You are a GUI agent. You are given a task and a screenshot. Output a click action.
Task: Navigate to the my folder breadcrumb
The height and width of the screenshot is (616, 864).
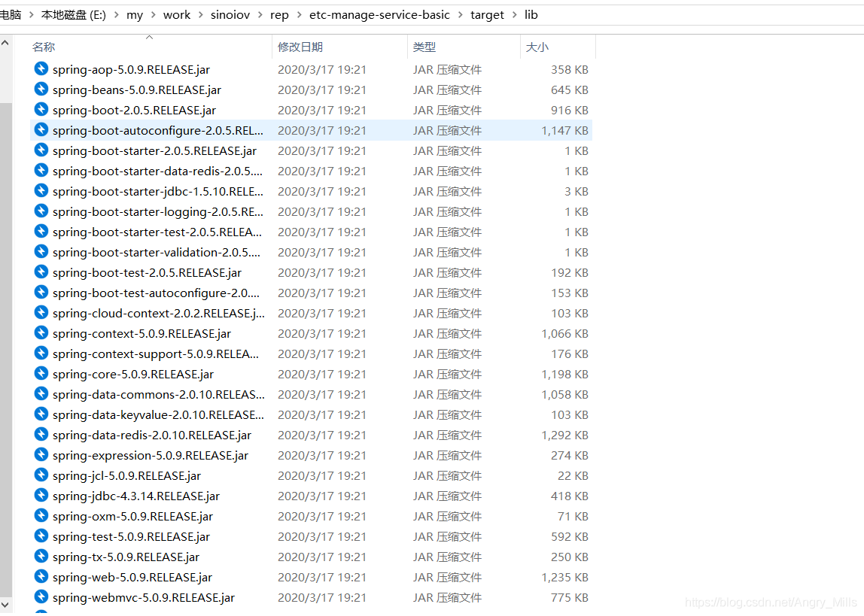[x=135, y=15]
